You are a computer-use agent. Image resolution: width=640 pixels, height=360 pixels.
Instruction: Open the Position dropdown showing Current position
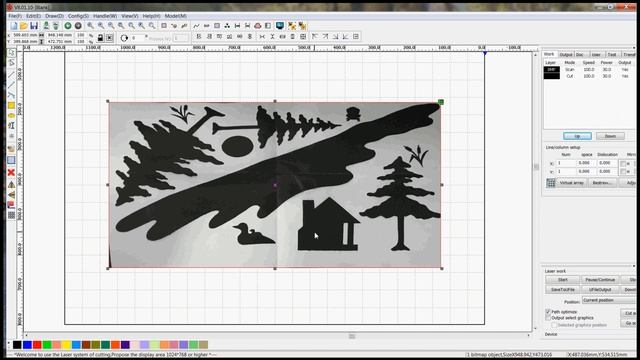[x=608, y=300]
